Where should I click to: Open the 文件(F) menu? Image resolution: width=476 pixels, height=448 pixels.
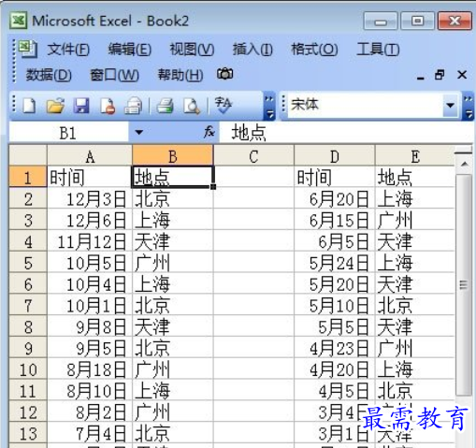68,50
